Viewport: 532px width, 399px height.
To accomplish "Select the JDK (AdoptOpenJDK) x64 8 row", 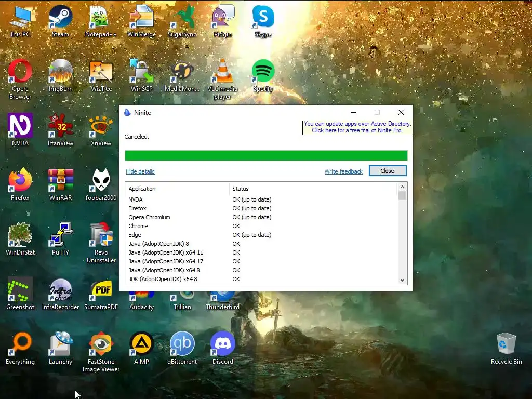I will [x=261, y=279].
